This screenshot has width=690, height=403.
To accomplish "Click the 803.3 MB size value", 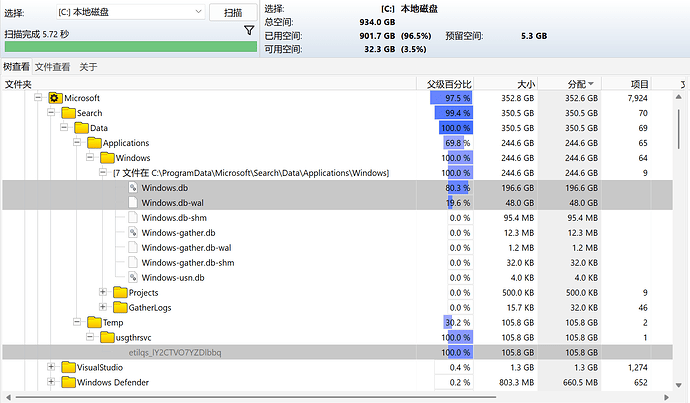I will click(x=517, y=382).
